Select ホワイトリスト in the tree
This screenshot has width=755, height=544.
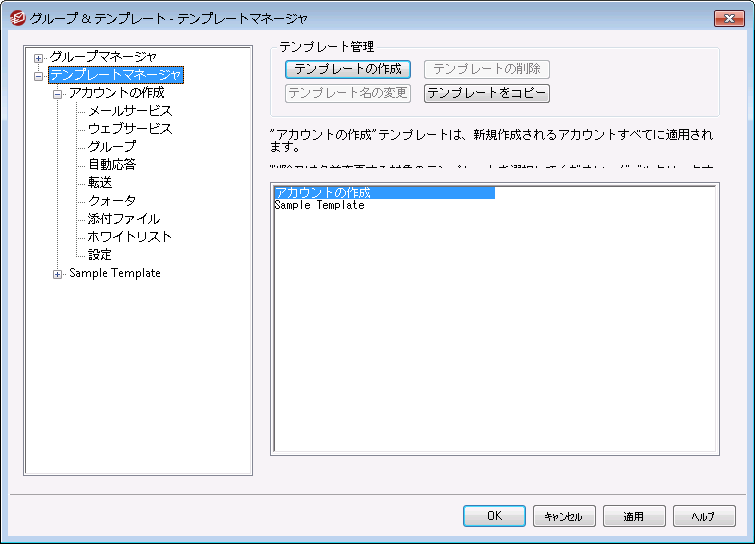tap(129, 237)
